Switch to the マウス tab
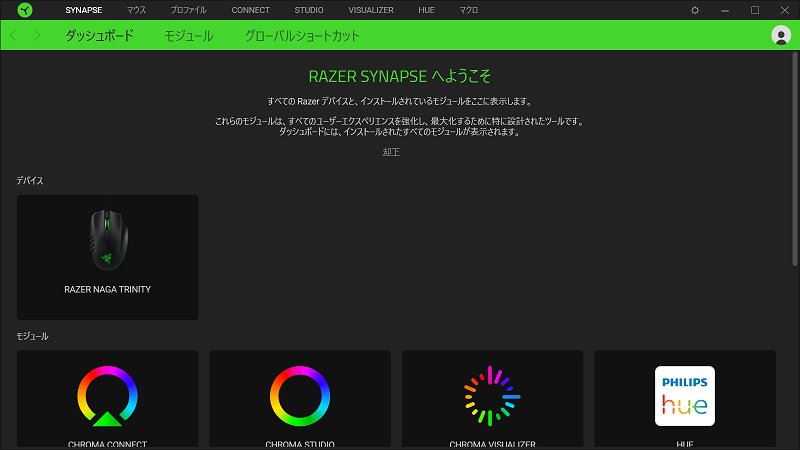Screen dimensions: 800x450 [x=129, y=10]
